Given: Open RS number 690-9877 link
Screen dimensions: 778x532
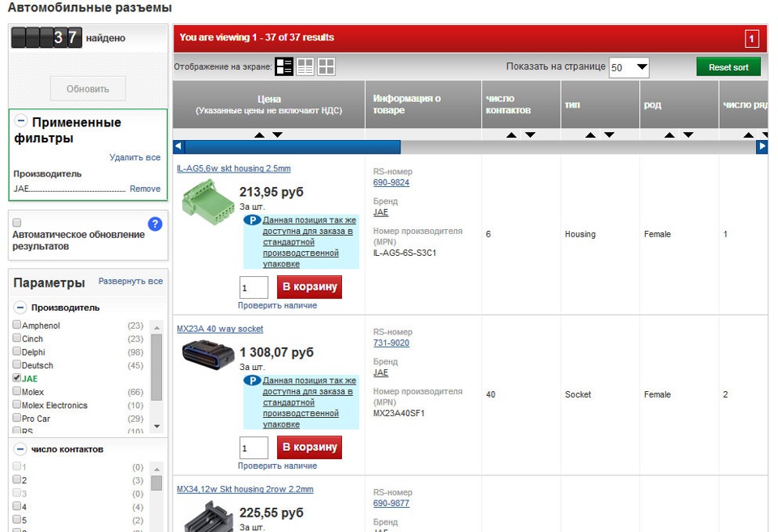Looking at the screenshot, I should coord(391,503).
